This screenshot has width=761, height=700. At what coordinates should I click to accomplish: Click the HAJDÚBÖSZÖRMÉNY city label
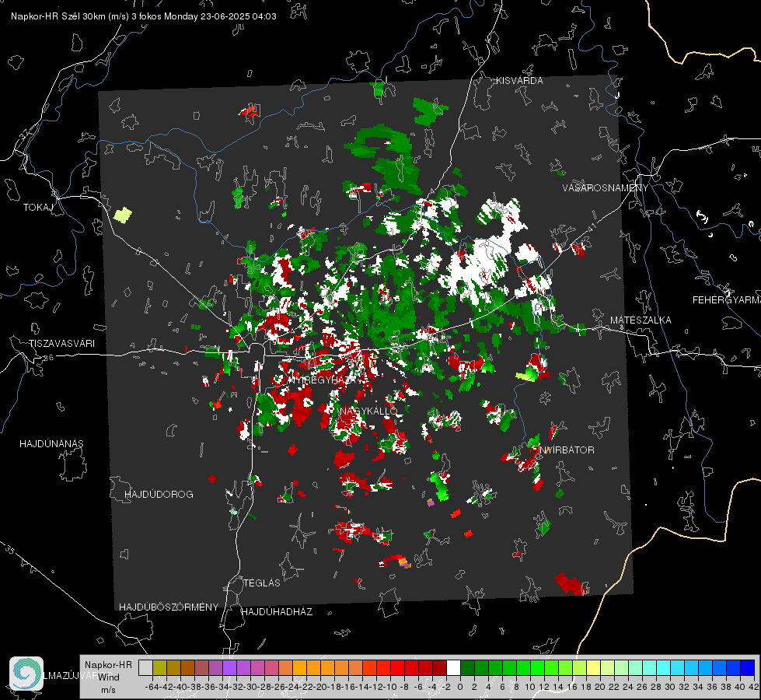(169, 607)
